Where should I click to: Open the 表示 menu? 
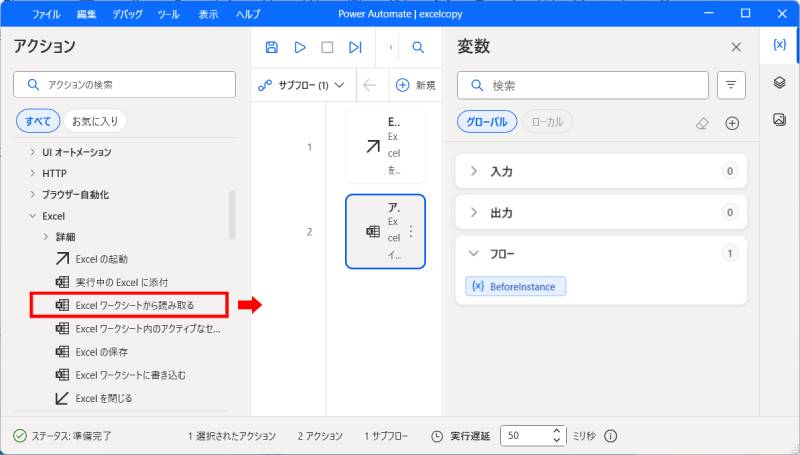tap(208, 14)
